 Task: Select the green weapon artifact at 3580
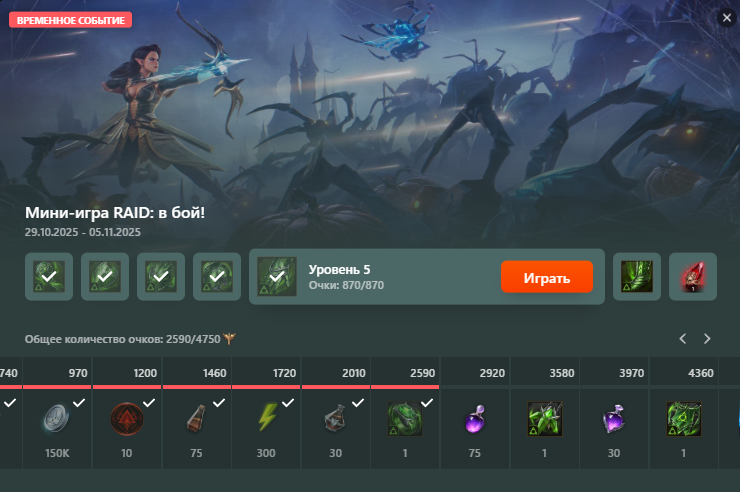pos(545,418)
